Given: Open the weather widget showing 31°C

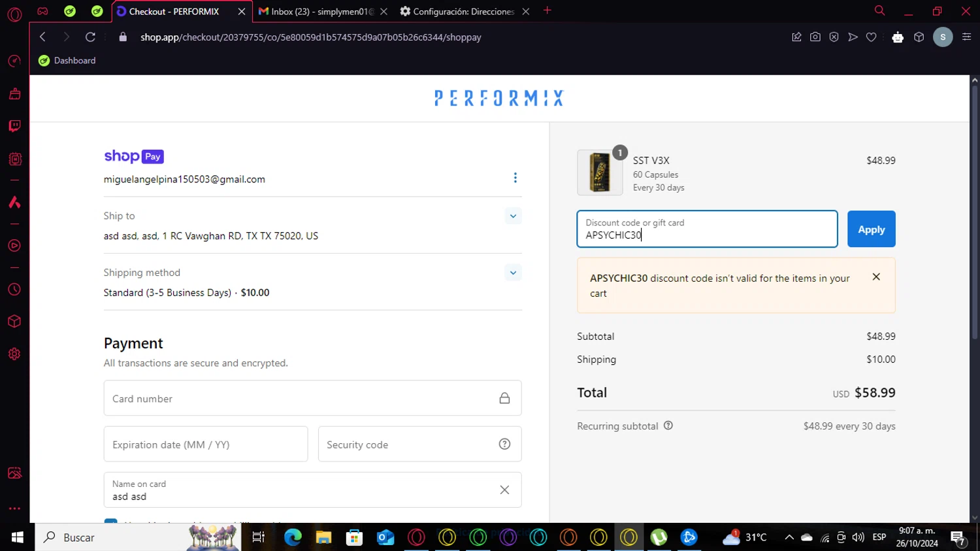Looking at the screenshot, I should coord(744,537).
